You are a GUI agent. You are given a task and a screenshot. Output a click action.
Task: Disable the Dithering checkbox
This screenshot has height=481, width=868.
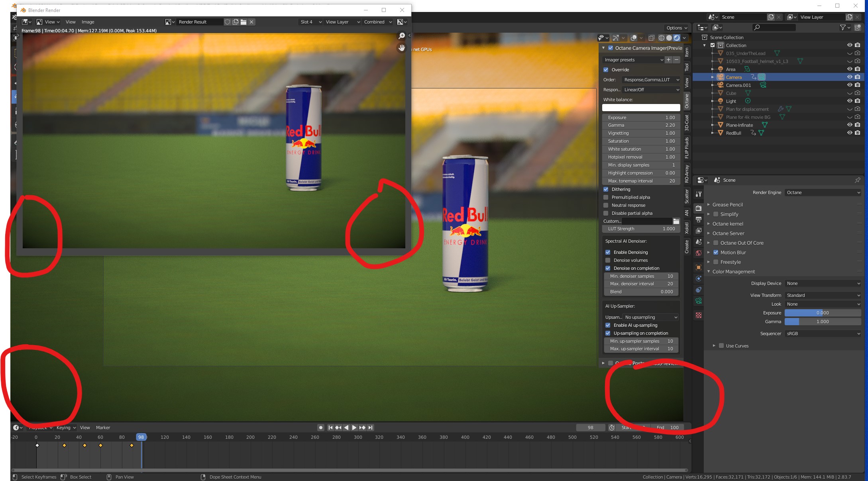606,189
